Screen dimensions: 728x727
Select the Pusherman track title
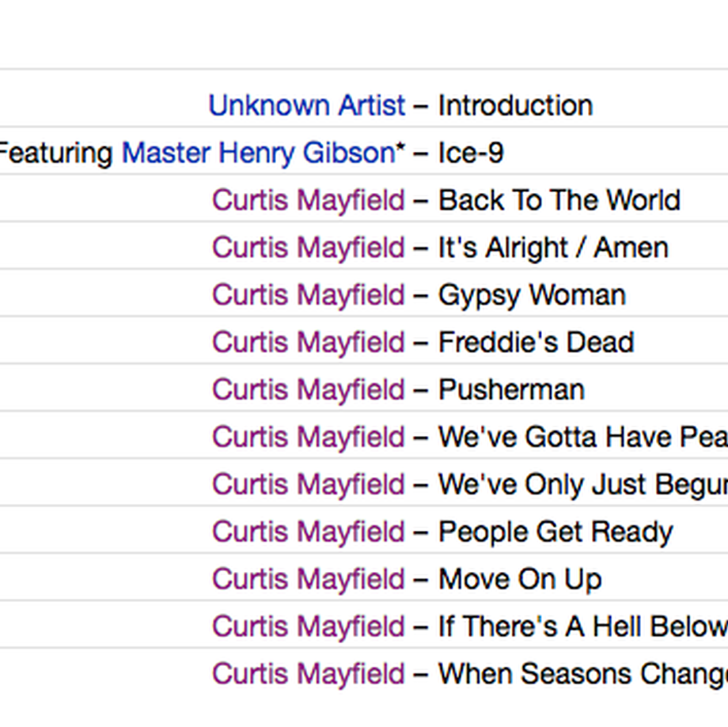tap(511, 389)
